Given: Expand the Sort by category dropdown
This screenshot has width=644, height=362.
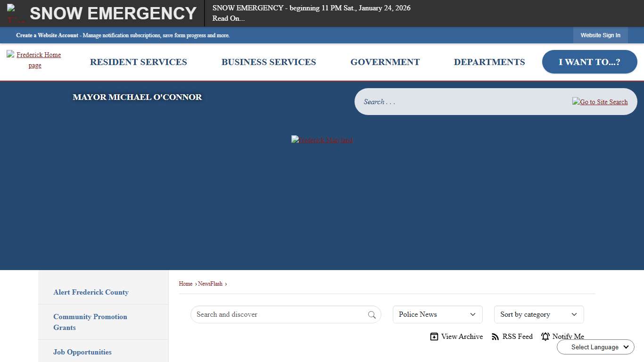Looking at the screenshot, I should tap(538, 314).
